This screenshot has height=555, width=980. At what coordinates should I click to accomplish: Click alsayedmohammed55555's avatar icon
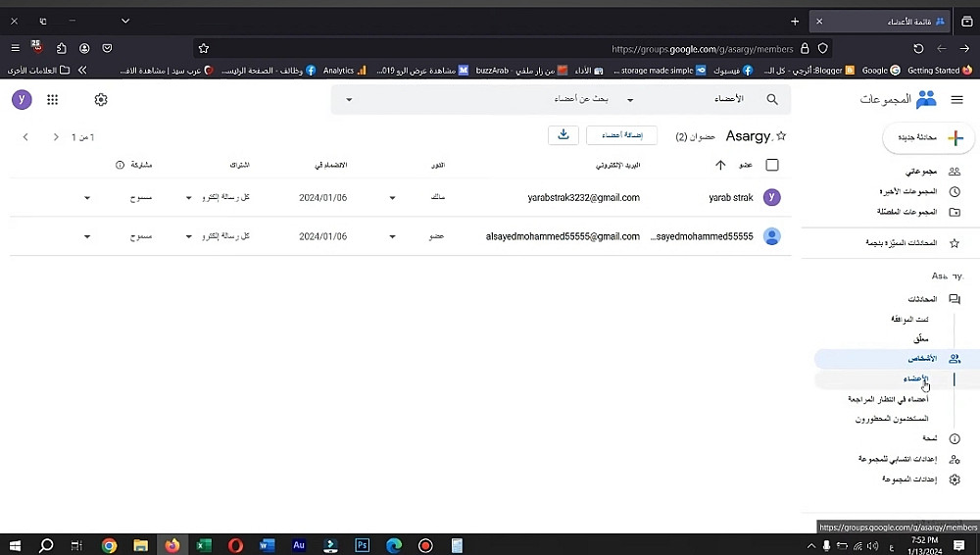coord(772,236)
